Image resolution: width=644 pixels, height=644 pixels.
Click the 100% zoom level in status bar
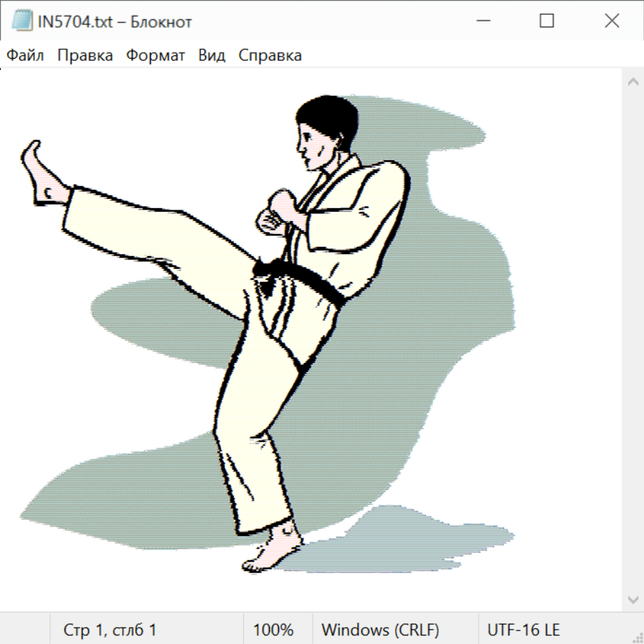click(x=273, y=630)
